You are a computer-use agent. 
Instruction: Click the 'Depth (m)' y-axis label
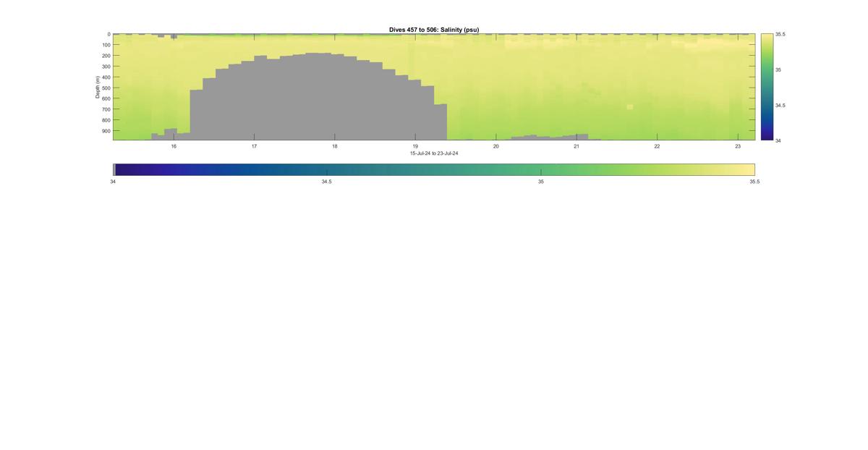coord(97,87)
